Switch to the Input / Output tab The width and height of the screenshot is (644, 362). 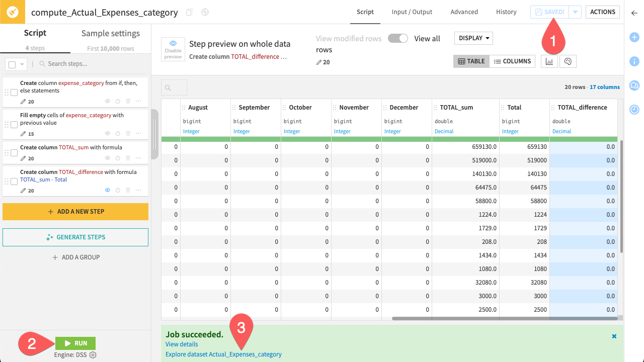pos(412,12)
